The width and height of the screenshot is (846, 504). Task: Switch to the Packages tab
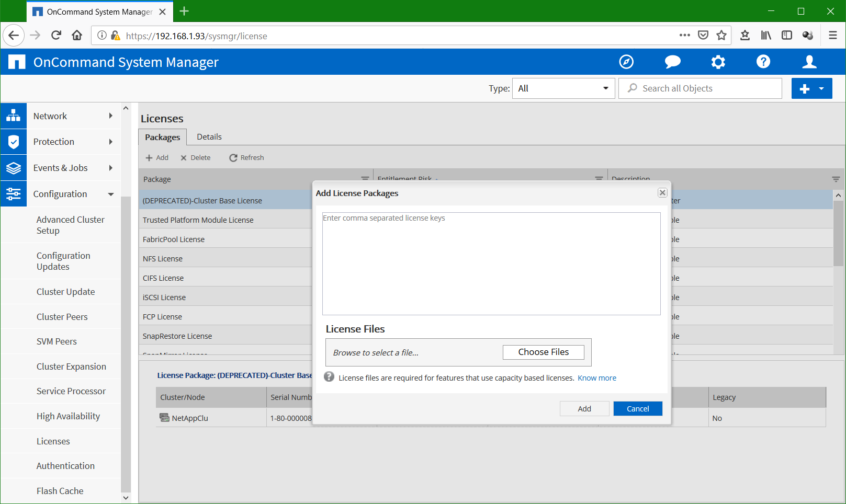pos(163,137)
